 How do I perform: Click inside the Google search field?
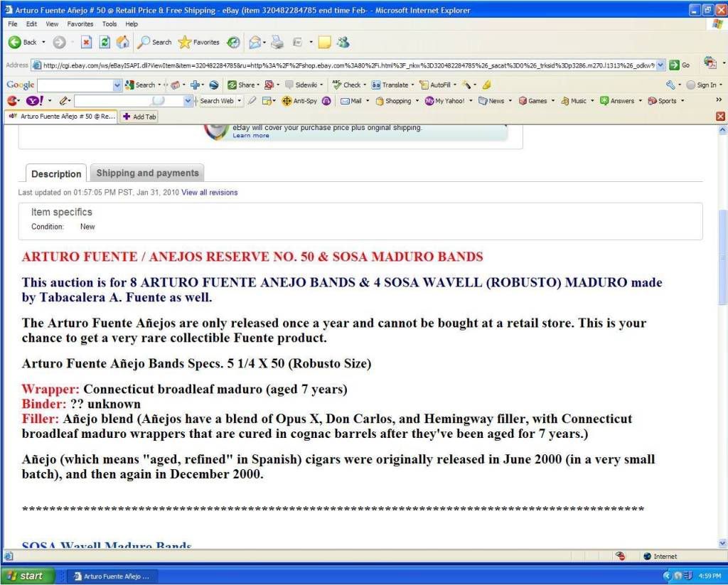(x=75, y=85)
